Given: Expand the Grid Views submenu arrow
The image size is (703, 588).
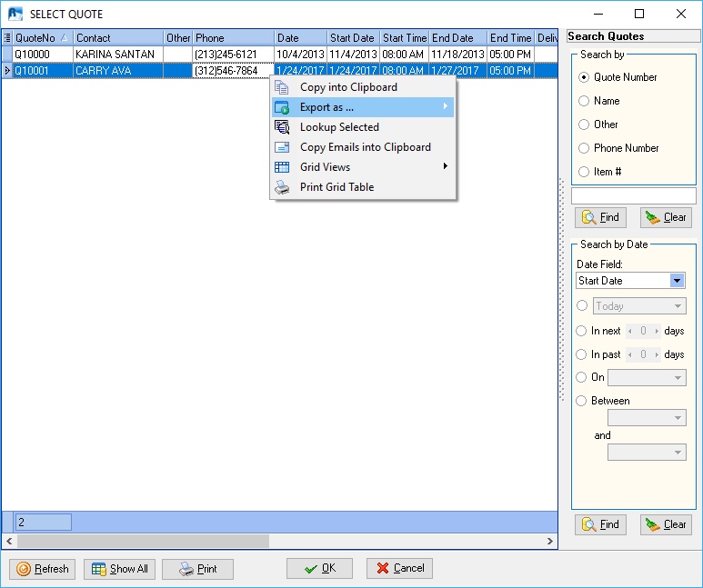Looking at the screenshot, I should pos(446,167).
